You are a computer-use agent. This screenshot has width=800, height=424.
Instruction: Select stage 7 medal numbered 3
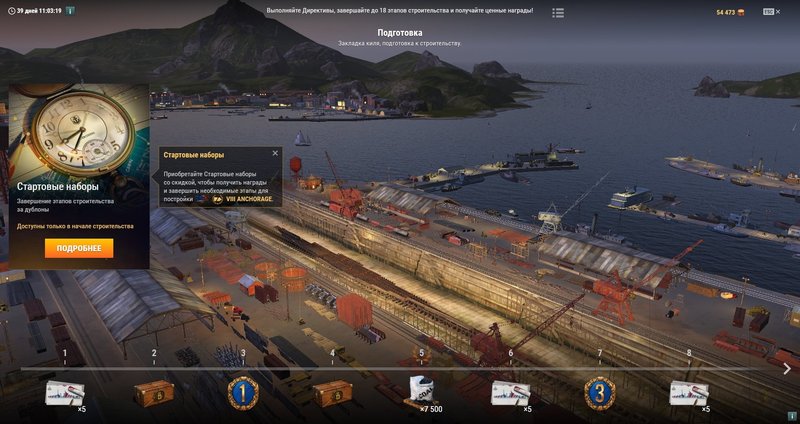tap(599, 393)
